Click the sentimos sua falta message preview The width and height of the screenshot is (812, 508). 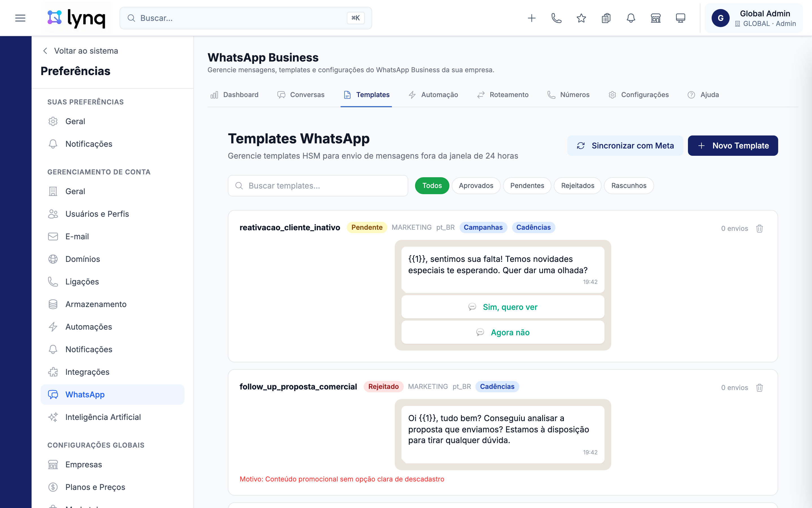(503, 270)
